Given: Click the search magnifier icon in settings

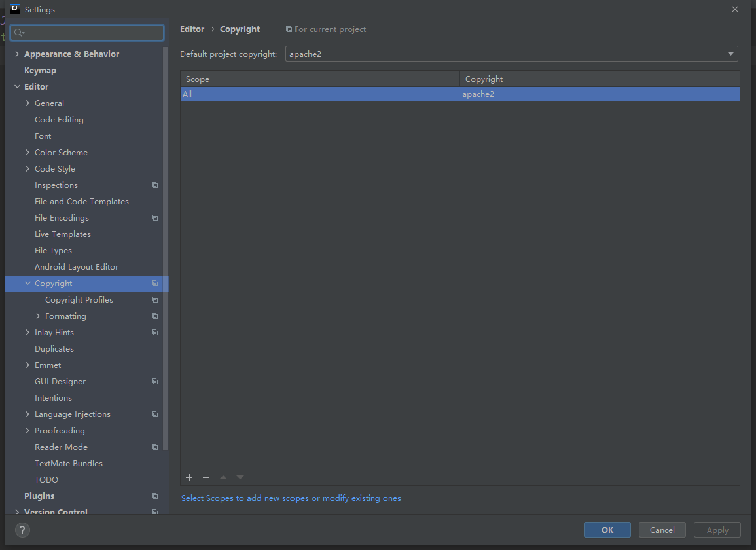Looking at the screenshot, I should [19, 33].
